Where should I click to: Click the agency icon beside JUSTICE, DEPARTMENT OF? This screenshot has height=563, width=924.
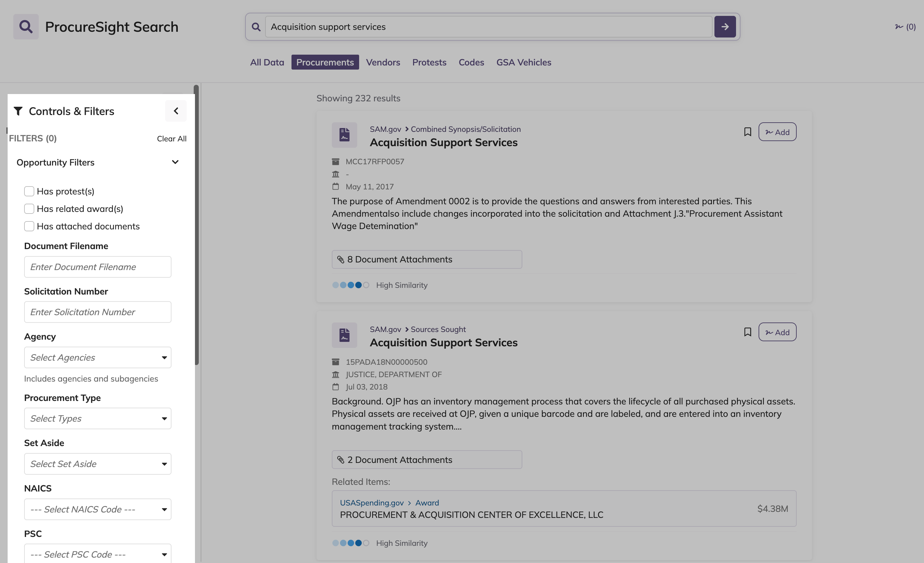[x=336, y=375]
